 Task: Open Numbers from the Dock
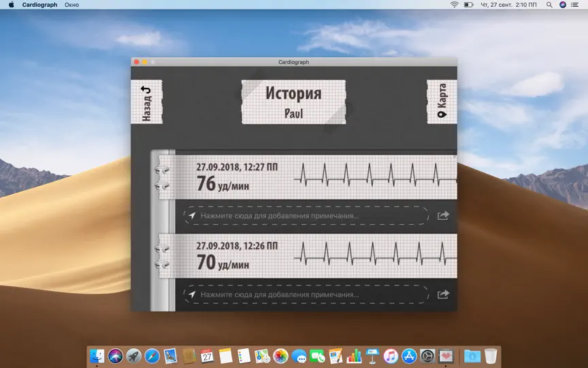coord(354,355)
